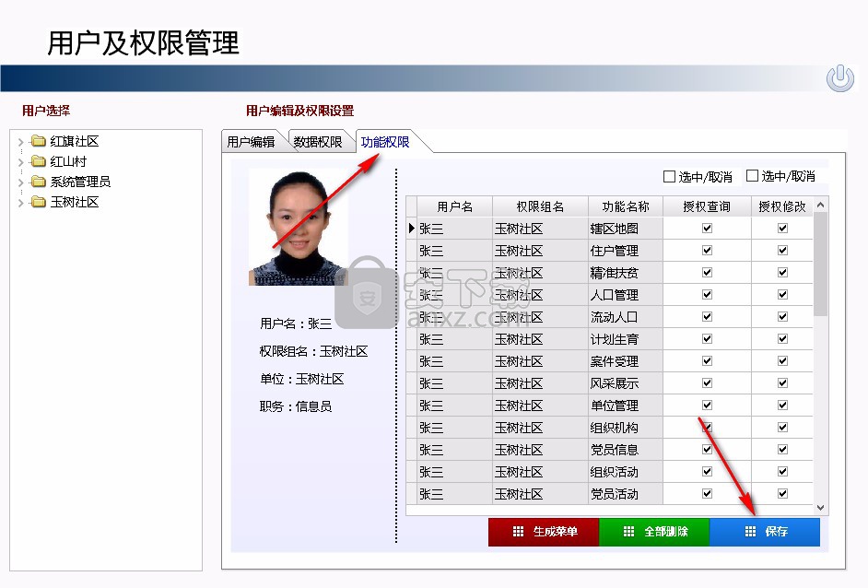Click the 红旗社区 folder icon
868x588 pixels.
point(38,141)
